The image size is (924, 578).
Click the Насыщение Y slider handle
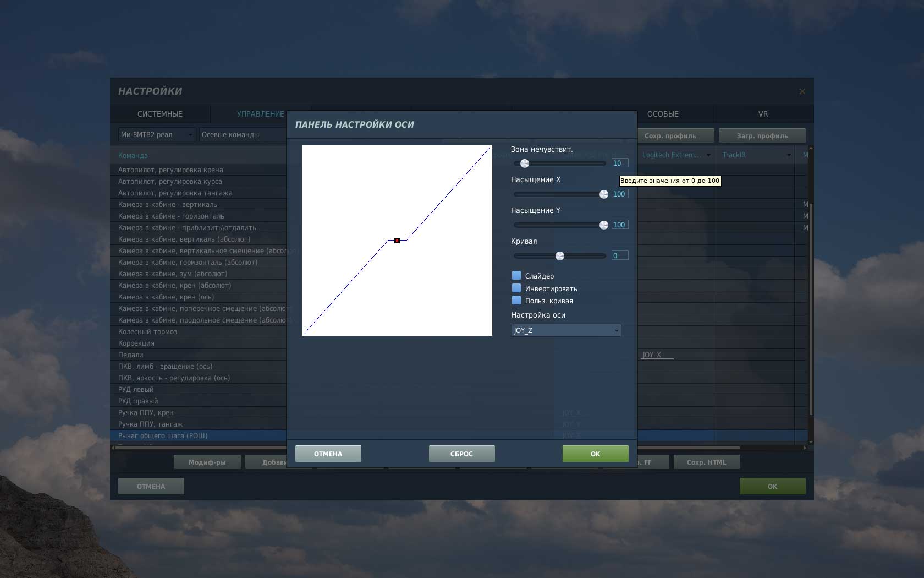click(x=604, y=225)
